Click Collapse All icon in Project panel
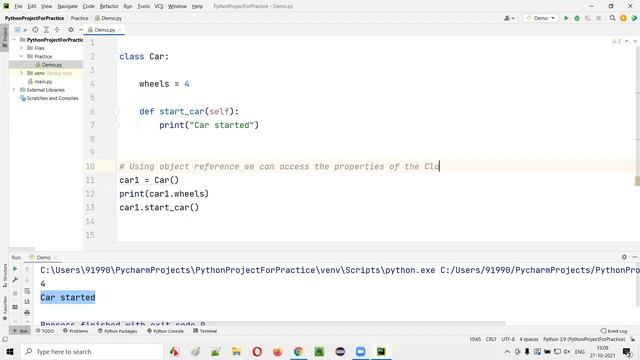Screen dimensions: 640x360 click(57, 30)
